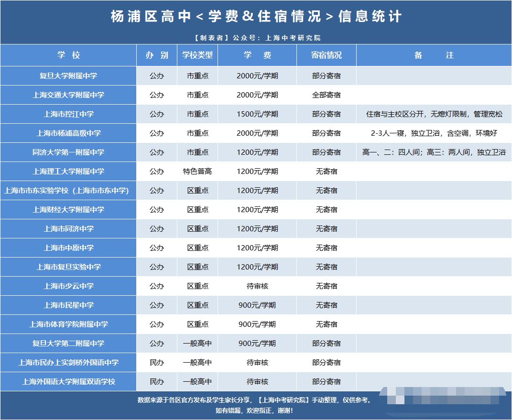Image resolution: width=512 pixels, height=420 pixels.
Task: Open the 上海市杨浦高级中学 entry
Action: coord(68,133)
